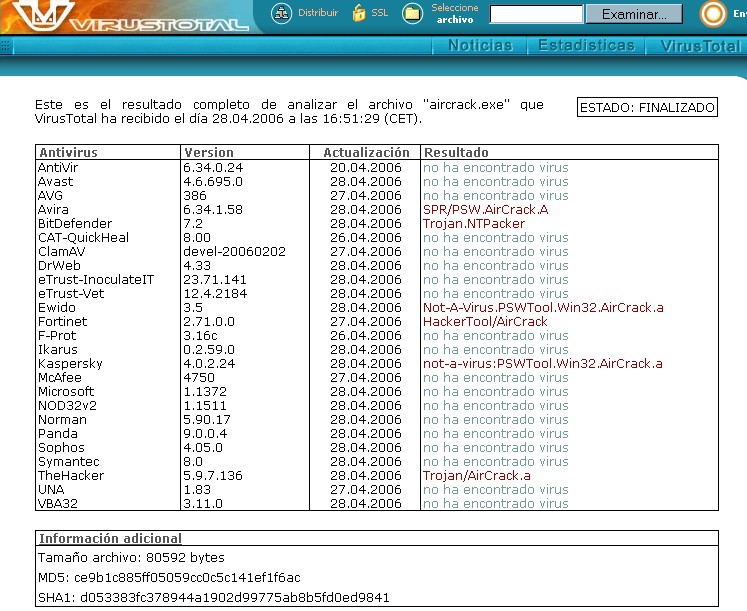Open the Distribuir link
Image resolution: width=747 pixels, height=611 pixels.
tap(318, 13)
